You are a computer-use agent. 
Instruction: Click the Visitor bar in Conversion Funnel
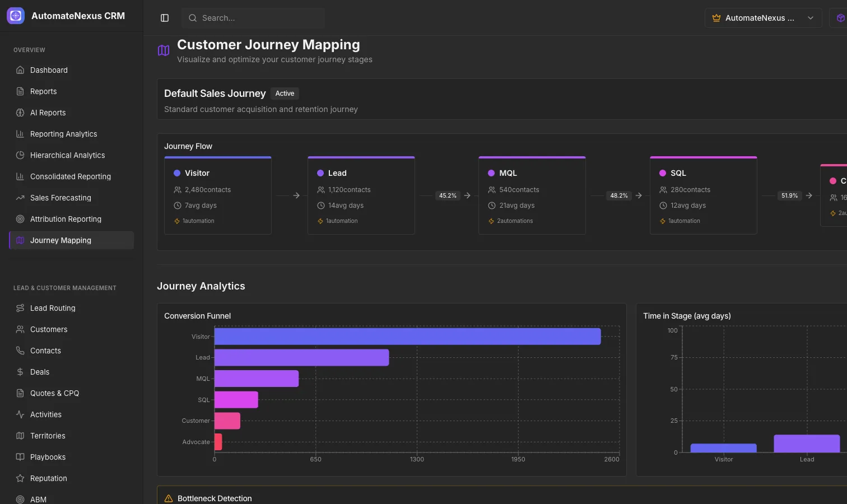pyautogui.click(x=408, y=337)
